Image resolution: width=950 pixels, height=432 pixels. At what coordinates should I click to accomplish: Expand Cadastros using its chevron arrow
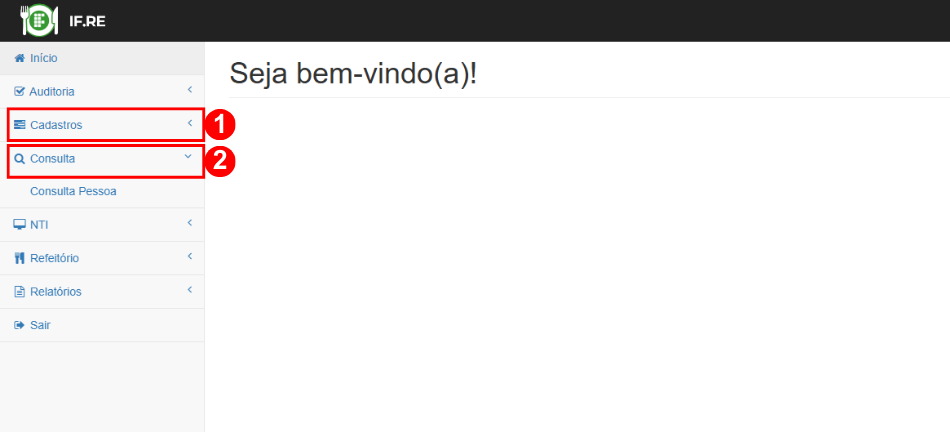point(190,123)
